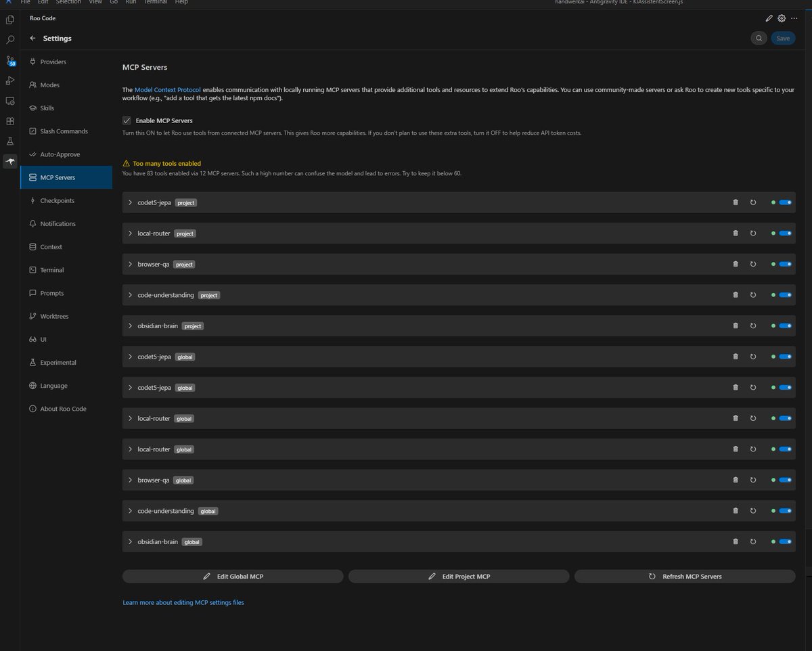The height and width of the screenshot is (651, 812).
Task: Disable the local-router project server toggle
Action: [785, 233]
